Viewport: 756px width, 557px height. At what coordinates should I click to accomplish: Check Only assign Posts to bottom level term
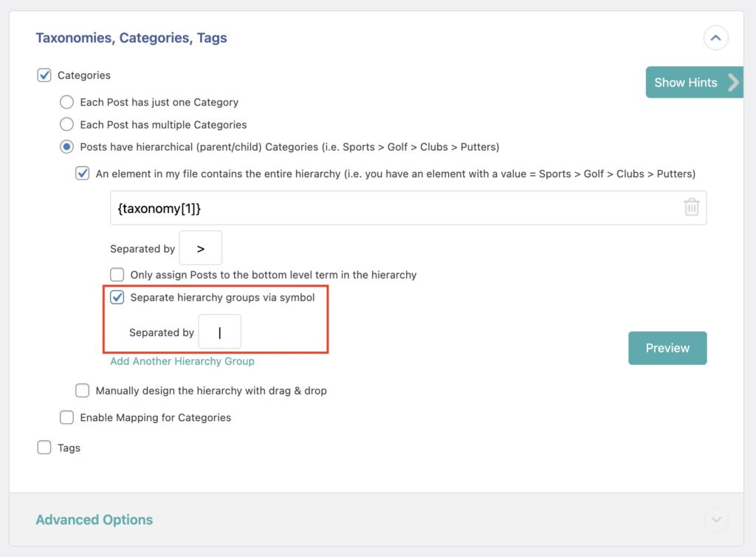pos(117,274)
